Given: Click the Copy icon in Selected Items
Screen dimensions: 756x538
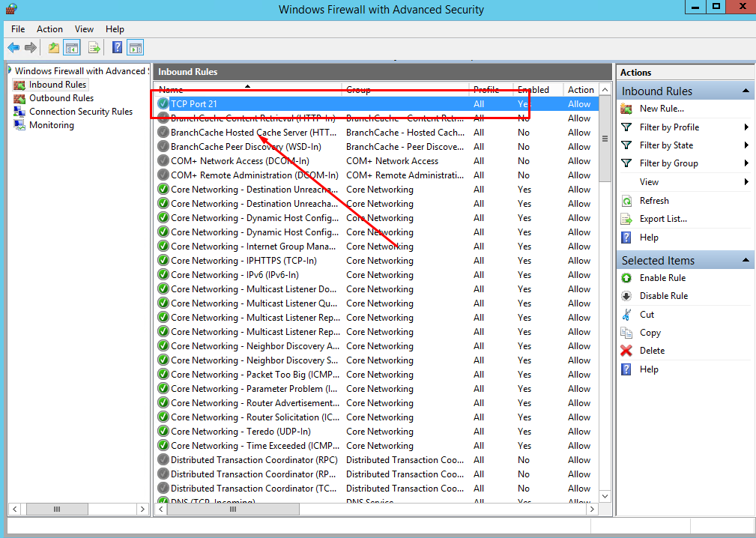Looking at the screenshot, I should pyautogui.click(x=626, y=333).
